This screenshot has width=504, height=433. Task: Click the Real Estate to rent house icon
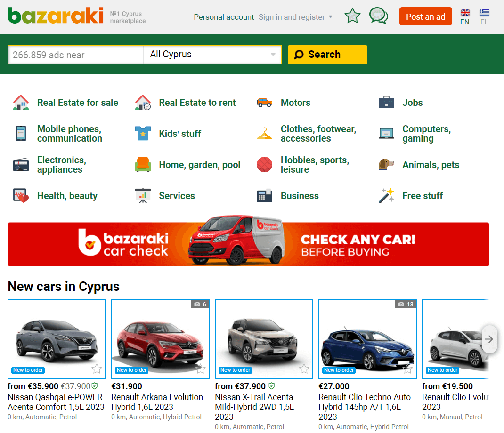click(x=143, y=103)
